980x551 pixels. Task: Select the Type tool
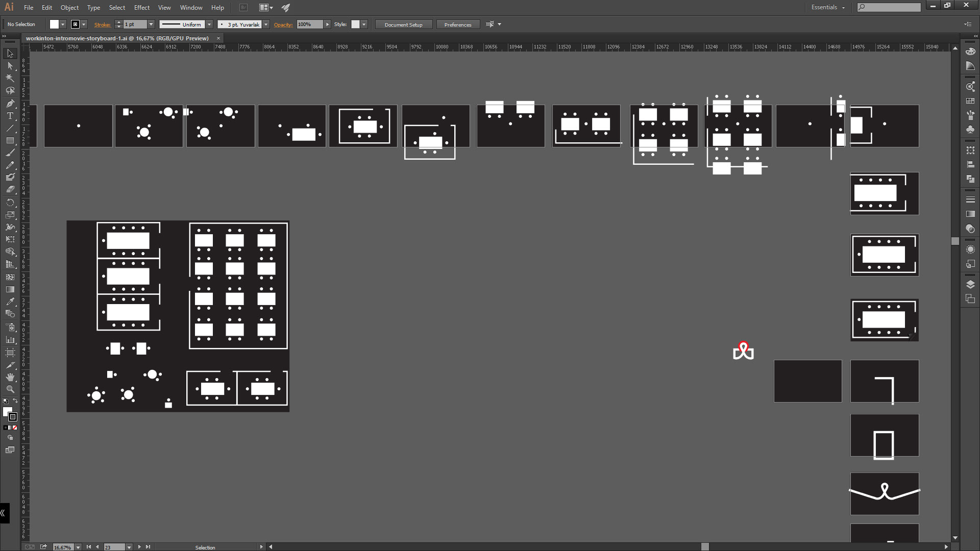(x=10, y=116)
